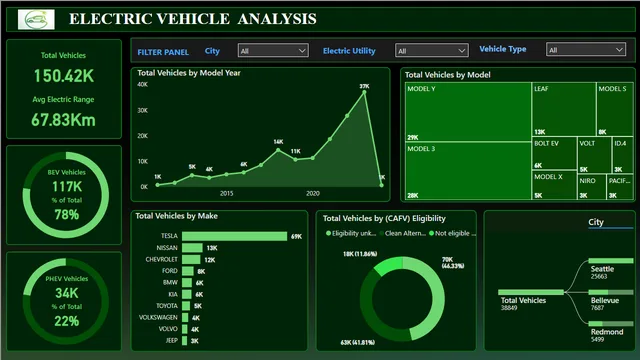Click the BMW bar in Make chart
This screenshot has height=360, width=640.
coord(187,282)
